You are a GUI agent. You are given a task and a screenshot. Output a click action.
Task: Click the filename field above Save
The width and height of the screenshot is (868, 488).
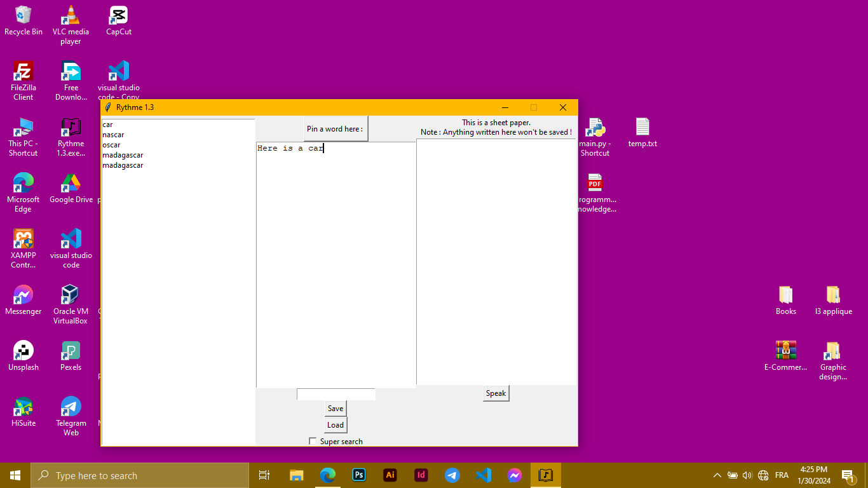(336, 395)
